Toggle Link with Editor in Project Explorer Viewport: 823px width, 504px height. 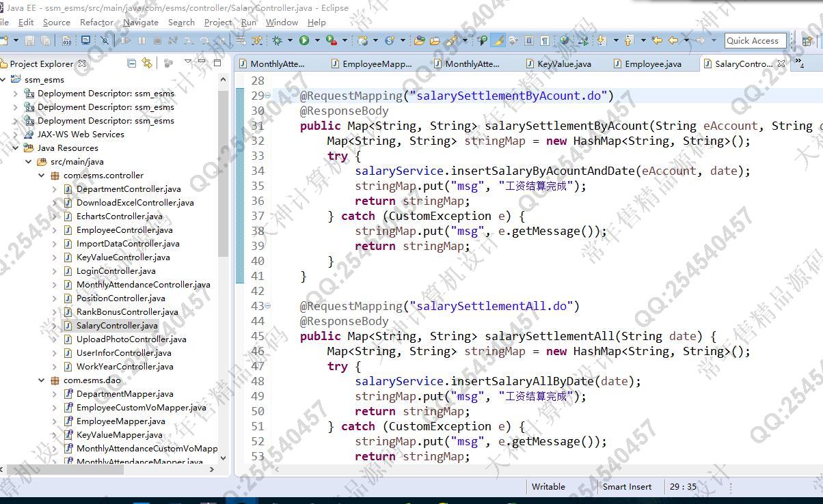click(x=147, y=64)
